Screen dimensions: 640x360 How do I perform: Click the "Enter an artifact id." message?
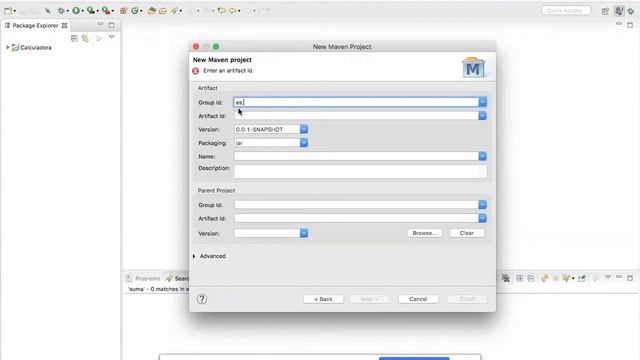(228, 71)
